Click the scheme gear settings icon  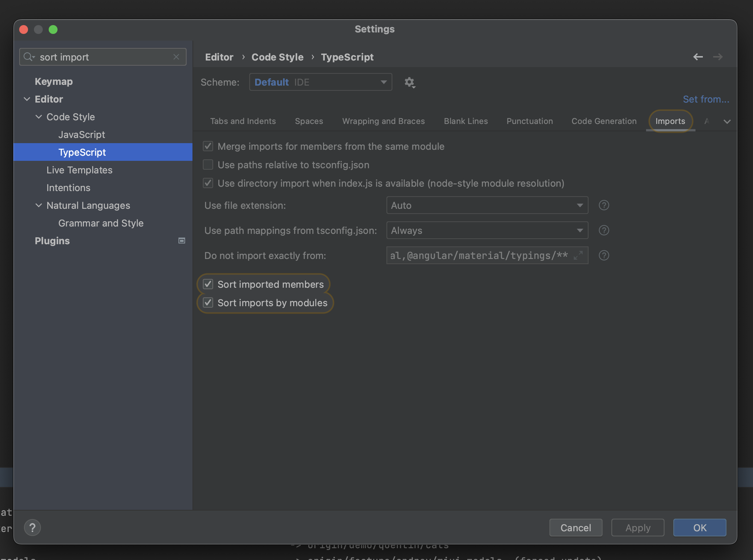409,82
